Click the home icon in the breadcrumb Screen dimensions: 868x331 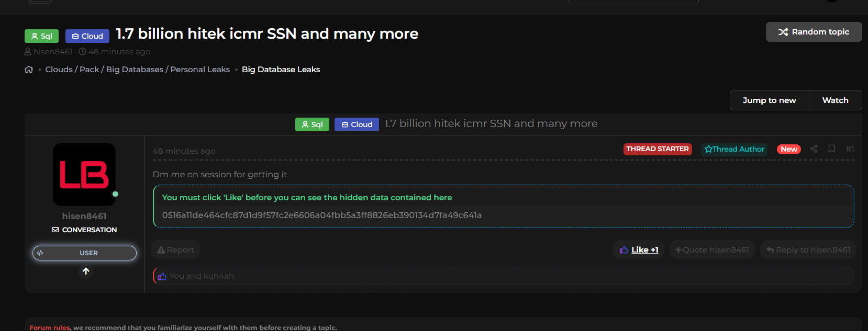coord(29,70)
